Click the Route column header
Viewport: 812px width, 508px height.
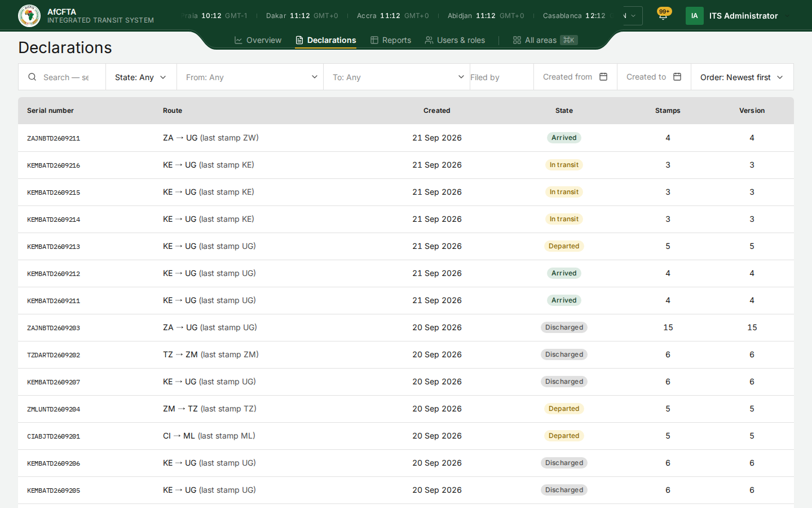click(173, 111)
